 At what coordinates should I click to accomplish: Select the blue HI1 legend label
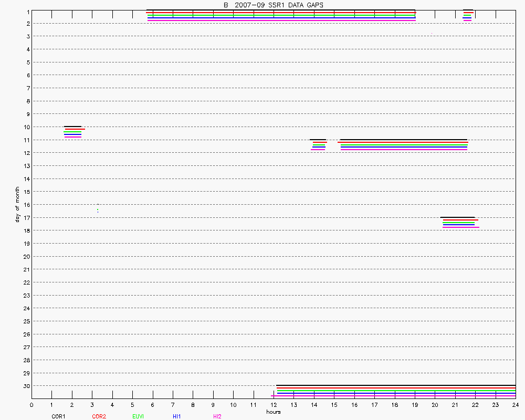coord(177,416)
